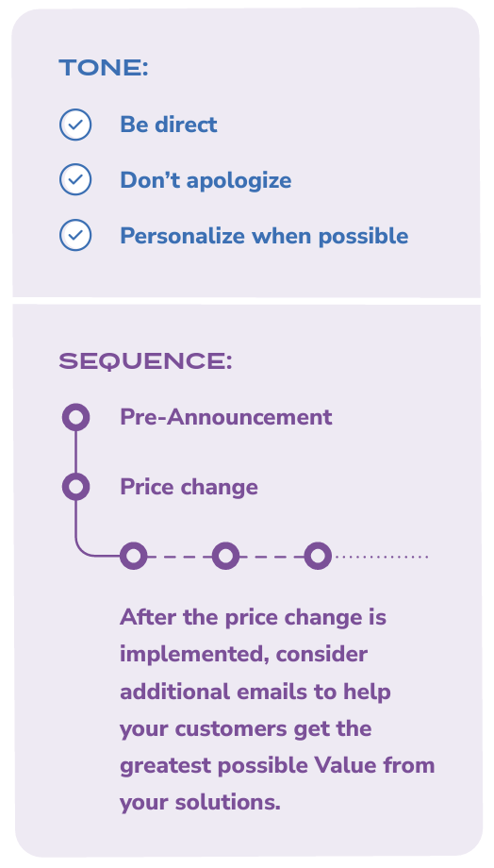494x868 pixels.
Task: Click the second follow-up email circle
Action: [225, 556]
